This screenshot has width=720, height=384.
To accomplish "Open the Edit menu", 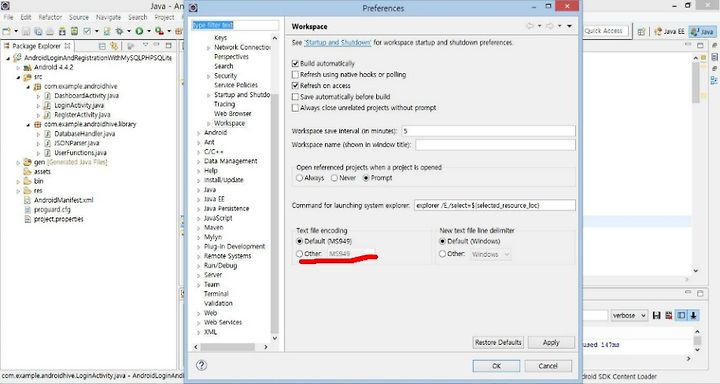I will (26, 17).
